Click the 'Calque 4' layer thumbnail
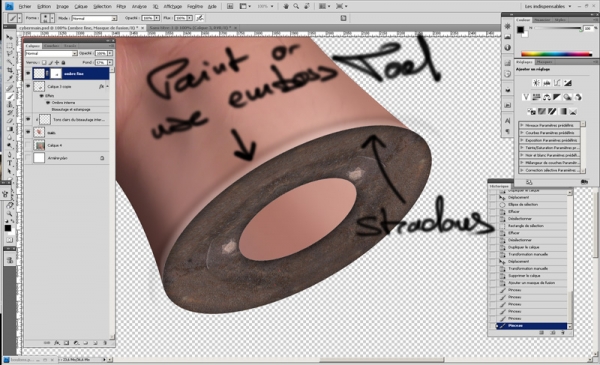The image size is (600, 365). point(39,145)
